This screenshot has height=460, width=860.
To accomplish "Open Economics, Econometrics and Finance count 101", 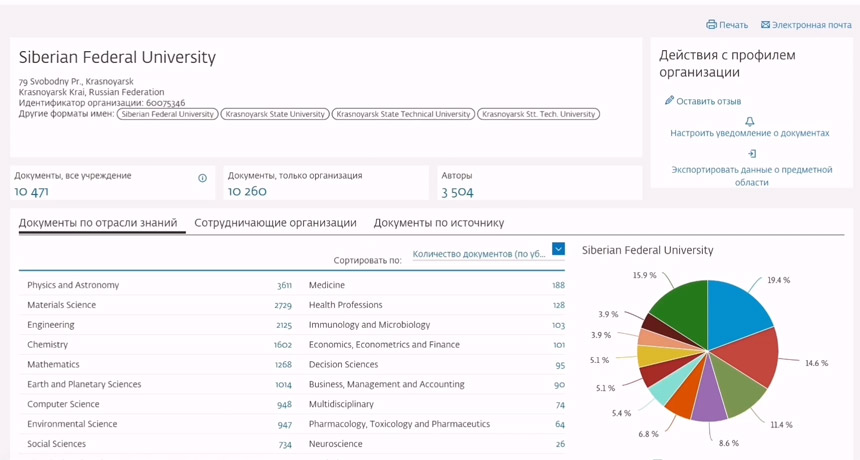I will [x=559, y=345].
